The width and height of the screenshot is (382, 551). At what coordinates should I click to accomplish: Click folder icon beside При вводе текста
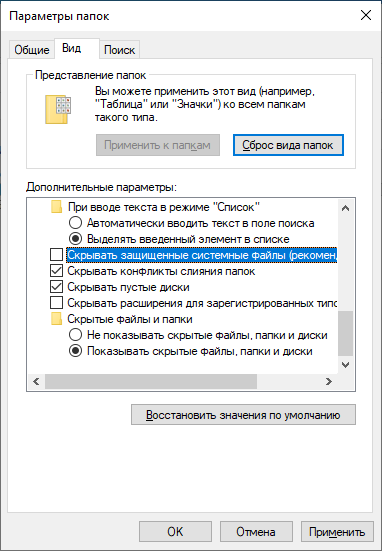[57, 207]
